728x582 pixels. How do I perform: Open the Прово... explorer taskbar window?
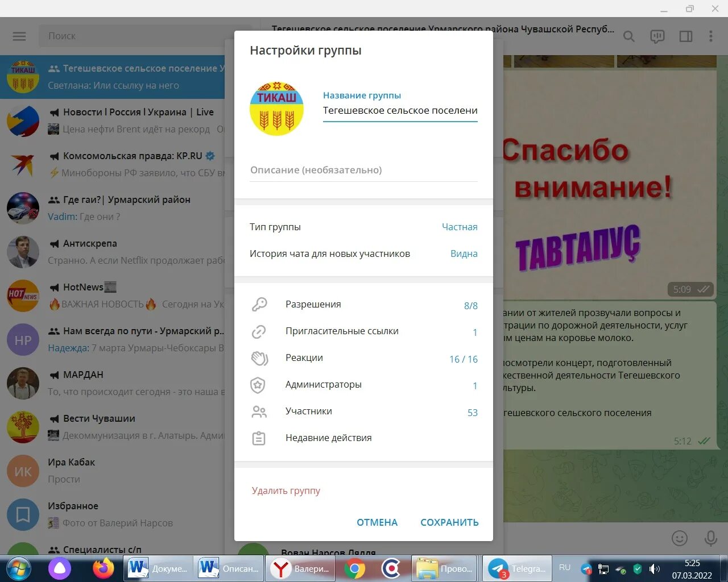[x=445, y=568]
